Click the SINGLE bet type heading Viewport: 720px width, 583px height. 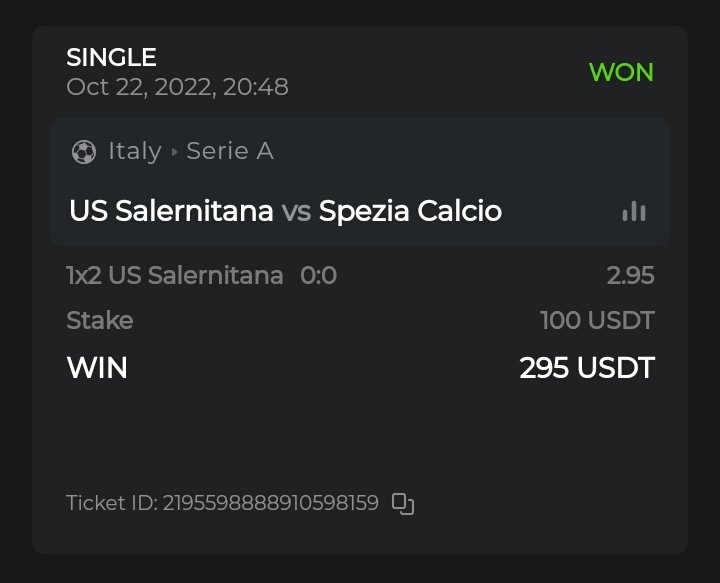(x=111, y=58)
